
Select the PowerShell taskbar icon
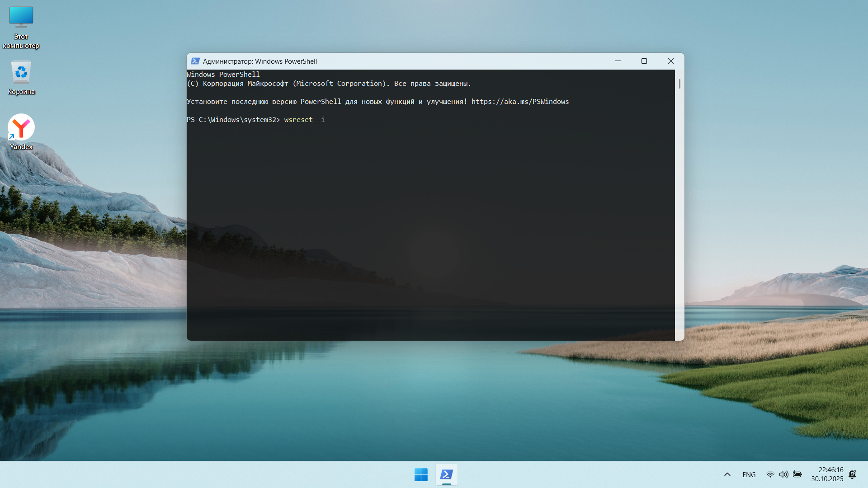point(447,474)
